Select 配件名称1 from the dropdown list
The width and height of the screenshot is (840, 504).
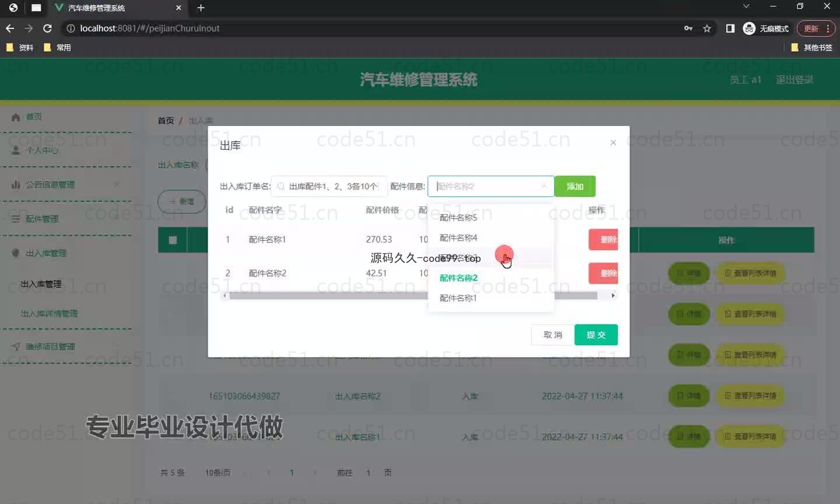click(x=491, y=298)
